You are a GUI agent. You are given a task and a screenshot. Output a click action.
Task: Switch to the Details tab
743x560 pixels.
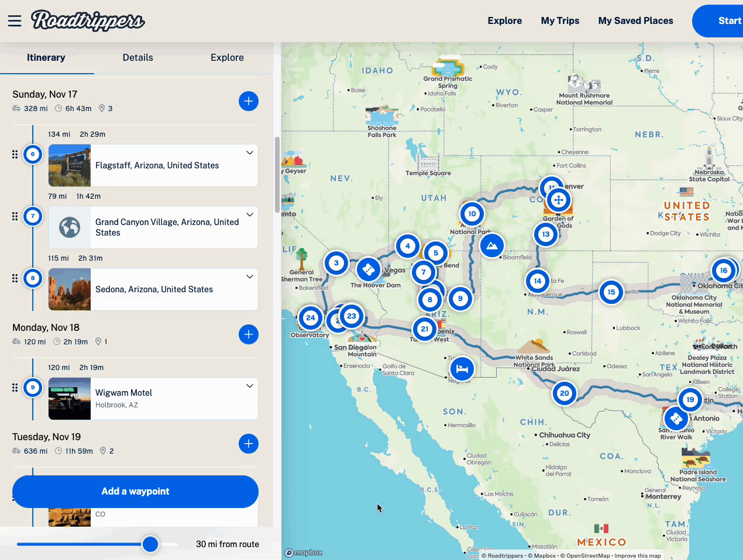(x=138, y=58)
